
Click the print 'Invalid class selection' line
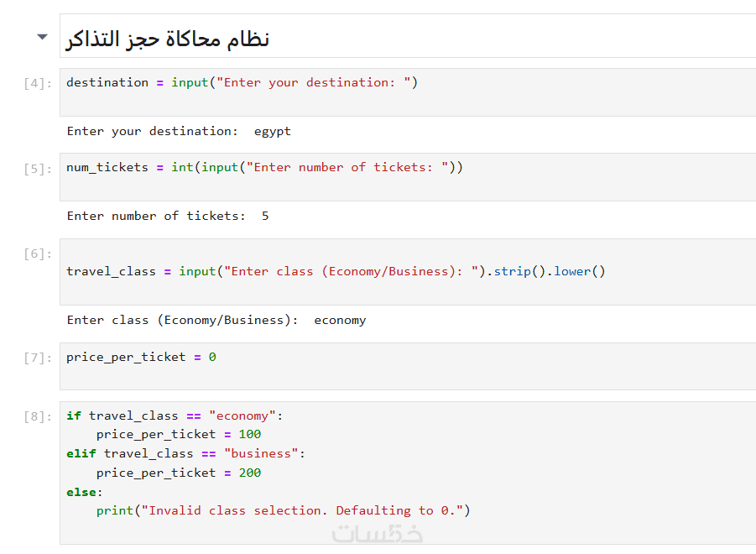pyautogui.click(x=284, y=510)
